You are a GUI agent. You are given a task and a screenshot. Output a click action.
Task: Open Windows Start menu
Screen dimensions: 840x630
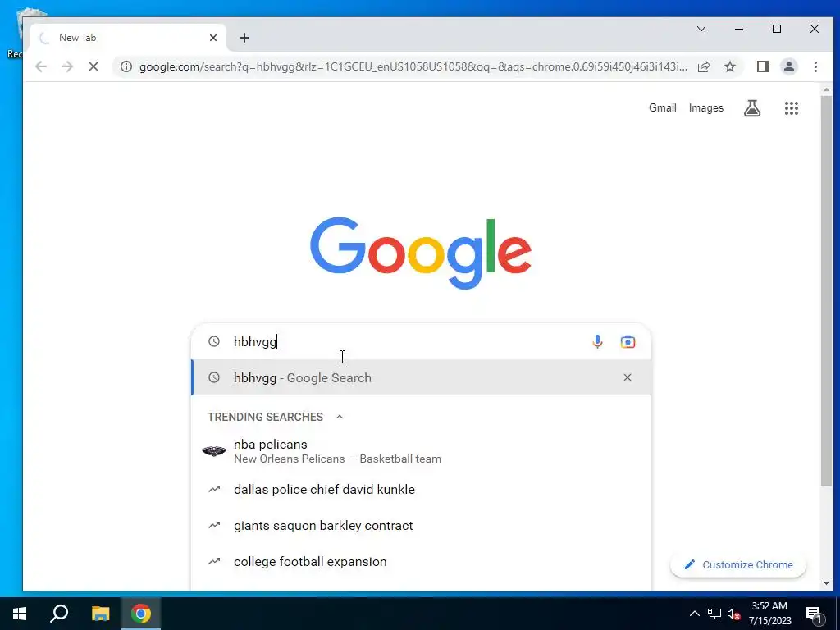point(20,614)
